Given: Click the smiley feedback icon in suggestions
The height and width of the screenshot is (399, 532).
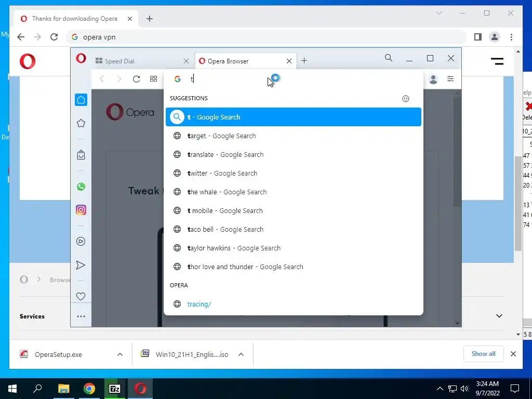Looking at the screenshot, I should coord(406,99).
